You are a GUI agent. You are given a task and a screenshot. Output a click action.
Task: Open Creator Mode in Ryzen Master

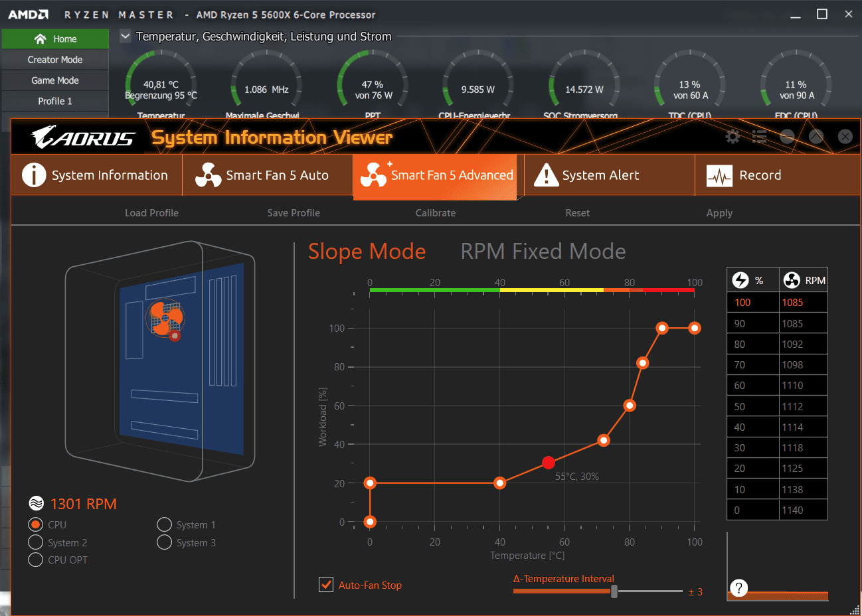pos(55,60)
